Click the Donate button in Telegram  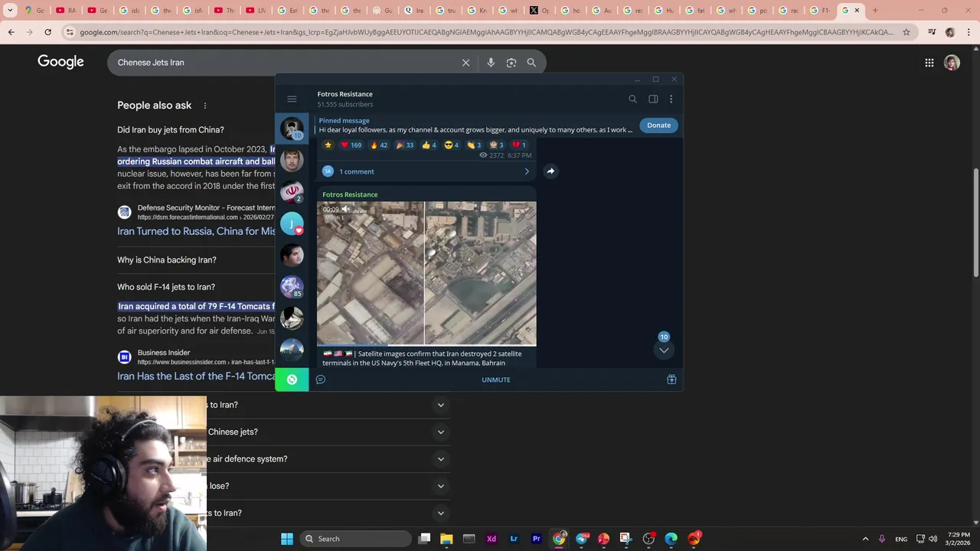point(658,125)
